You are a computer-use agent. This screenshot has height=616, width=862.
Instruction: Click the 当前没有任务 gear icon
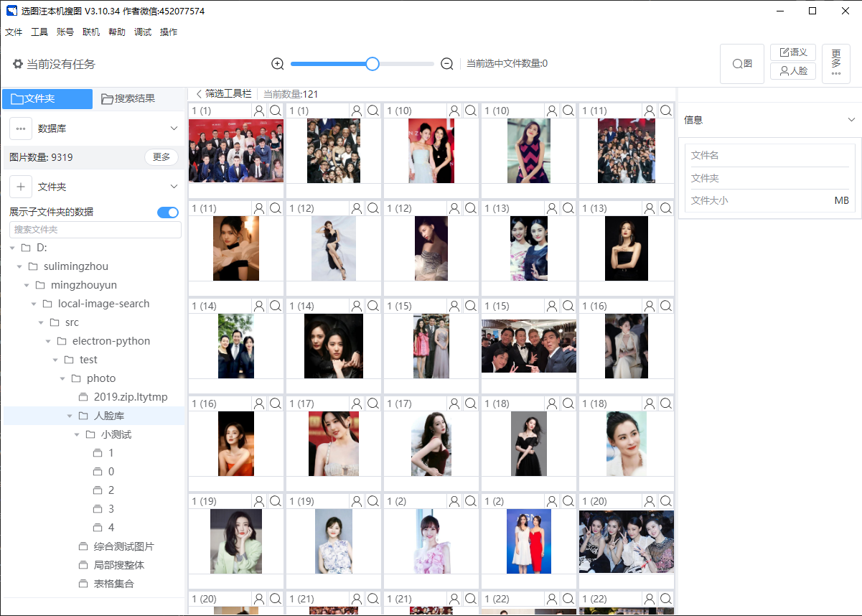click(x=18, y=64)
